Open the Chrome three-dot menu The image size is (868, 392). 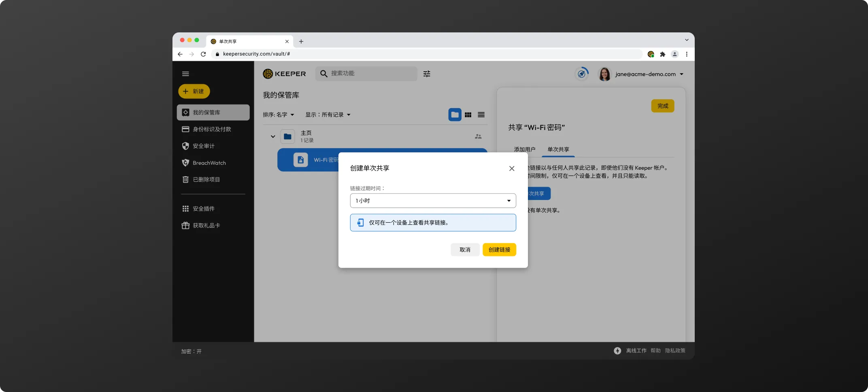tap(687, 54)
